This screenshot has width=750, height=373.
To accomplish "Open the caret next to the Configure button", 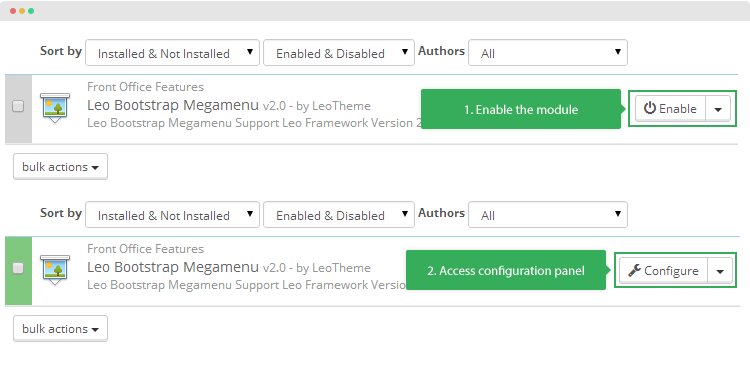I will click(x=720, y=271).
